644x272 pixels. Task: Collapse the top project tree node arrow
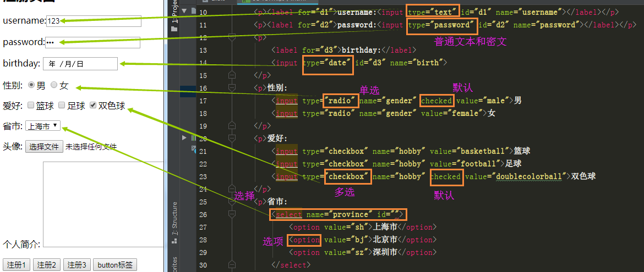[184, 10]
